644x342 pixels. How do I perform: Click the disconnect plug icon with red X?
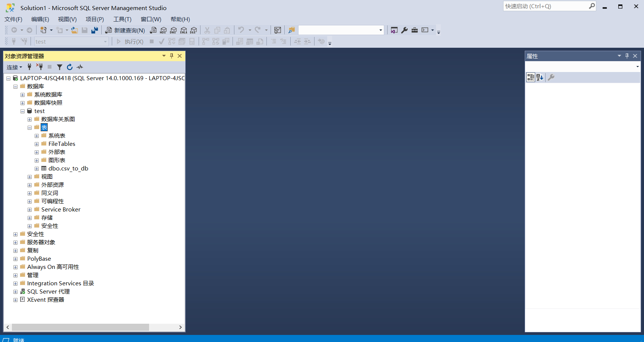[x=40, y=67]
